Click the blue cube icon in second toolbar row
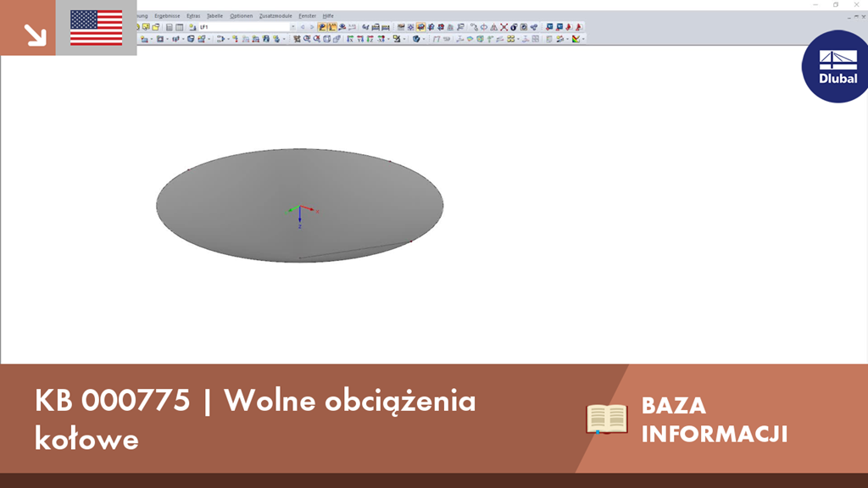 [x=191, y=39]
